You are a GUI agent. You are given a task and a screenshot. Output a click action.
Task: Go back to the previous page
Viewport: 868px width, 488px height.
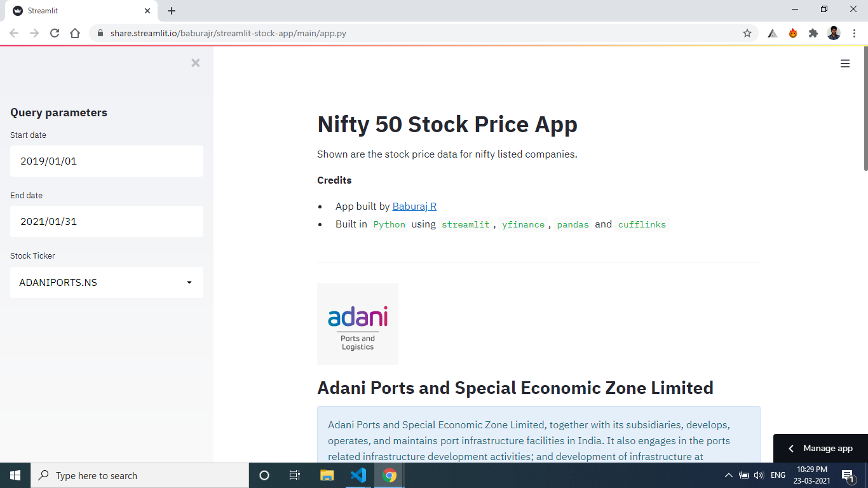(14, 33)
